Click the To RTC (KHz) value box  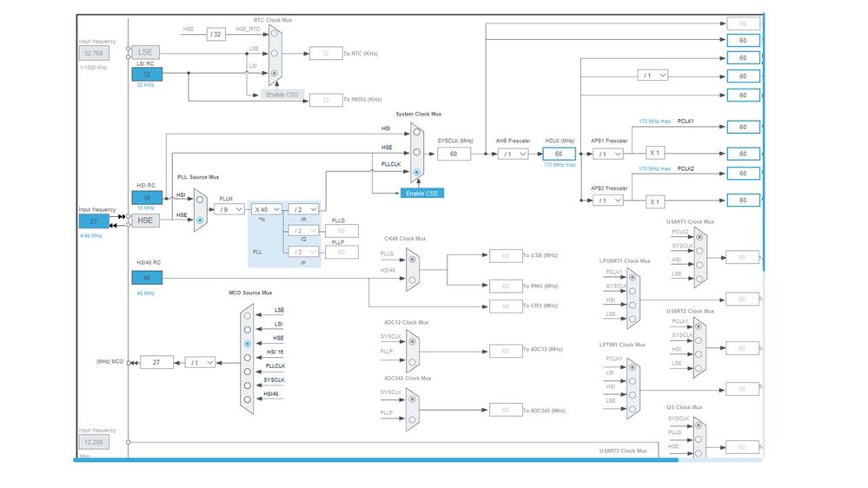[x=326, y=54]
